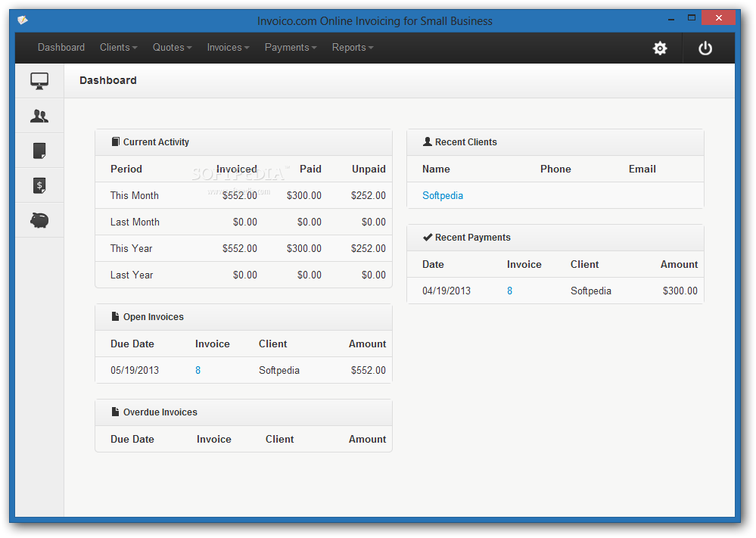Open the clients people icon in sidebar
The width and height of the screenshot is (756, 538).
39,116
